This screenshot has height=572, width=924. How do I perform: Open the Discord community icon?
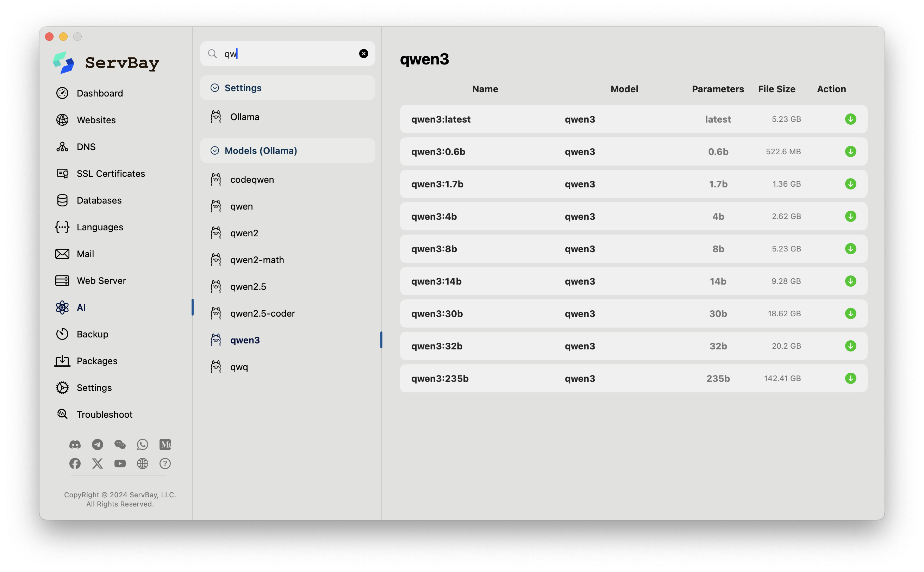coord(75,444)
